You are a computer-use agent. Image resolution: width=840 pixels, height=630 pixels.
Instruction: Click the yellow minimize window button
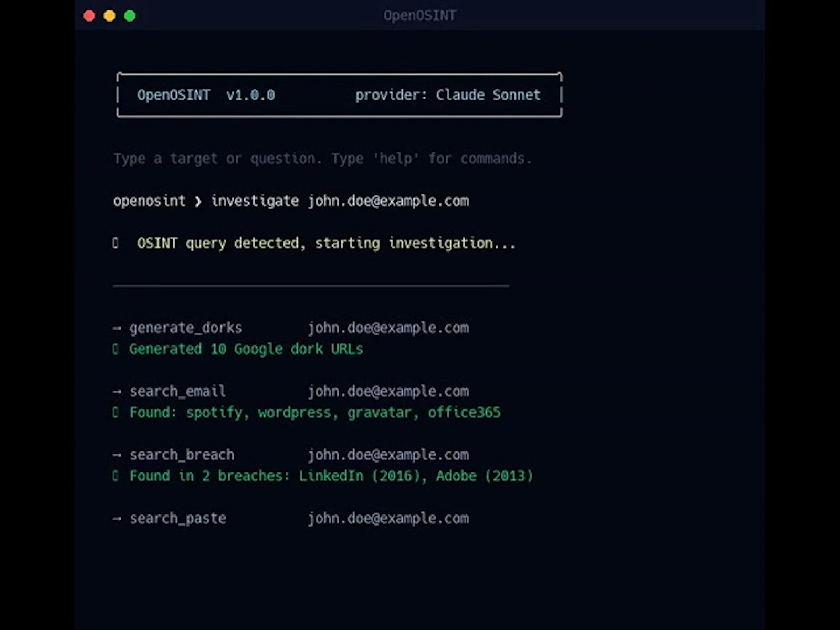point(110,16)
